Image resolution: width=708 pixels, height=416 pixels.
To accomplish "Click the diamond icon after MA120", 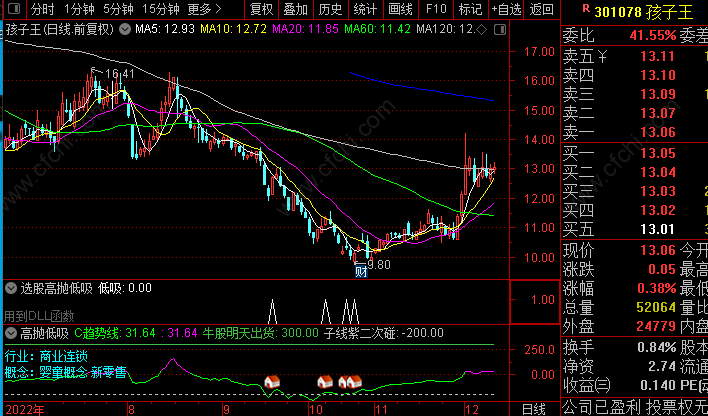I will (482, 30).
